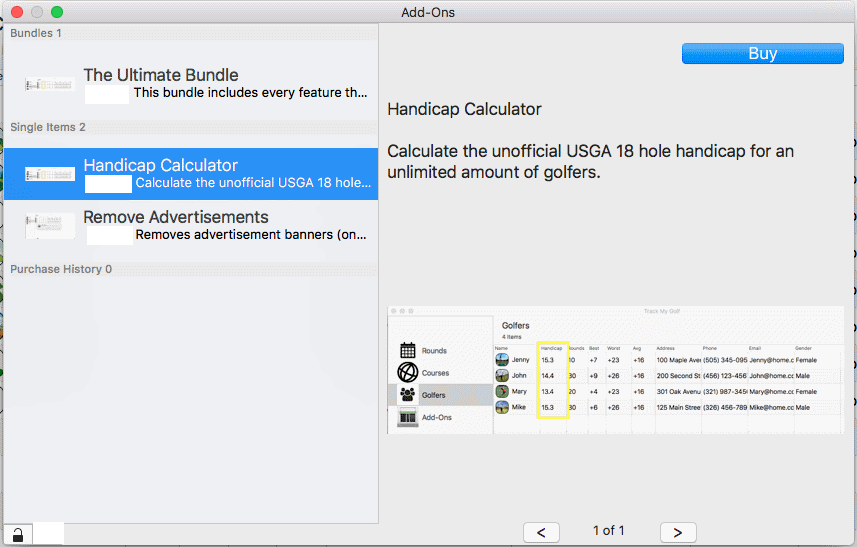Go to the previous screenshot with left arrow
The width and height of the screenshot is (857, 547).
(541, 532)
